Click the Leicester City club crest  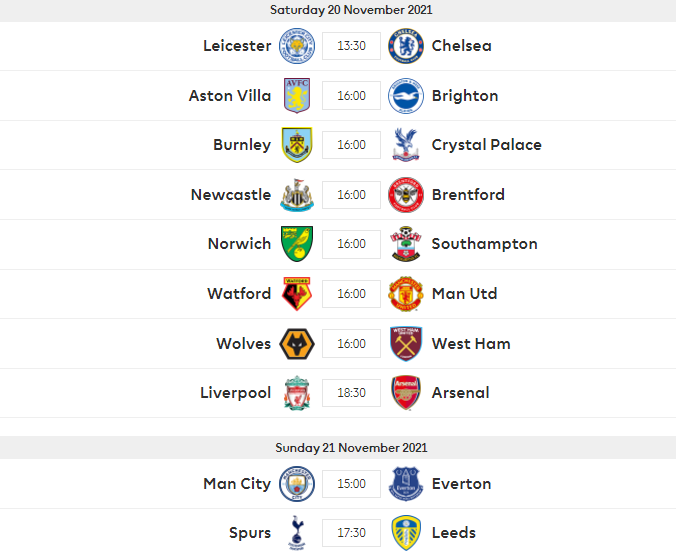click(x=297, y=46)
